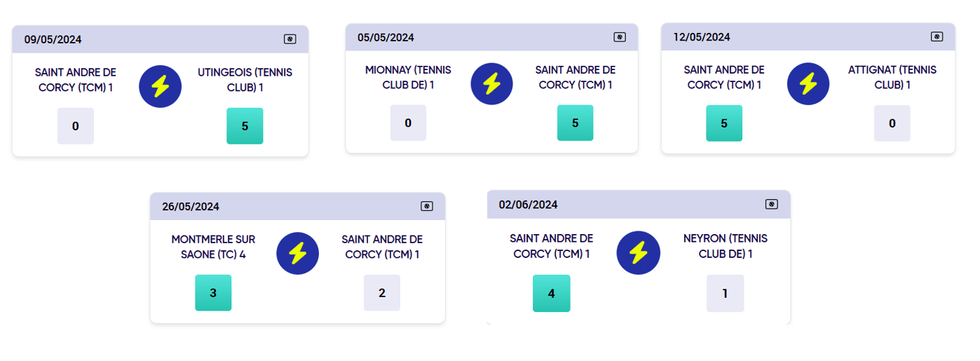Click the lightning bolt in the Neyron match

coord(638,252)
